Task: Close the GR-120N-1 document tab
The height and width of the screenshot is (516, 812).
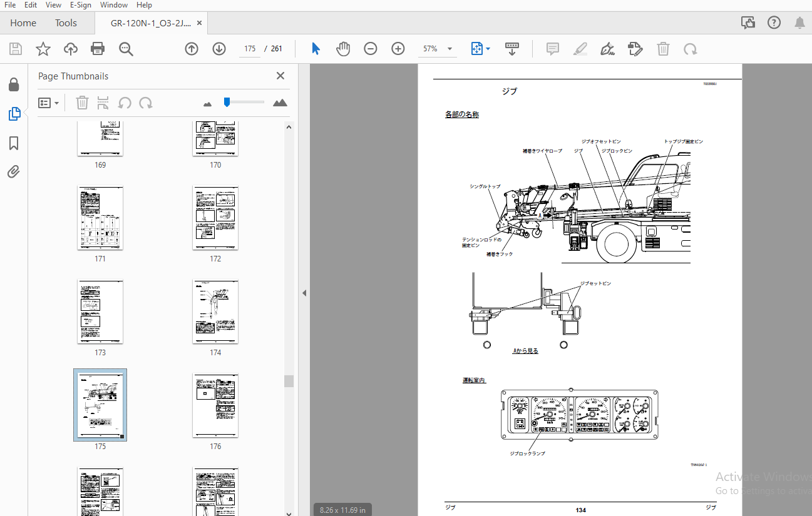Action: click(x=200, y=23)
